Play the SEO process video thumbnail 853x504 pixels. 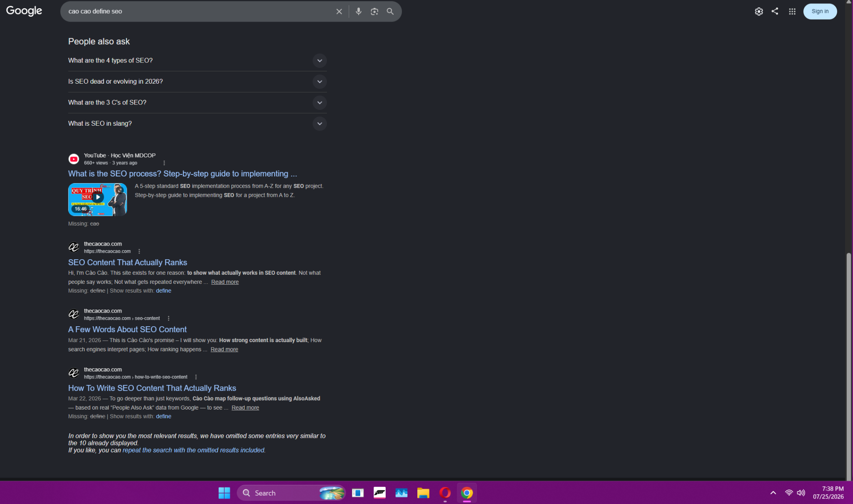[x=97, y=199]
